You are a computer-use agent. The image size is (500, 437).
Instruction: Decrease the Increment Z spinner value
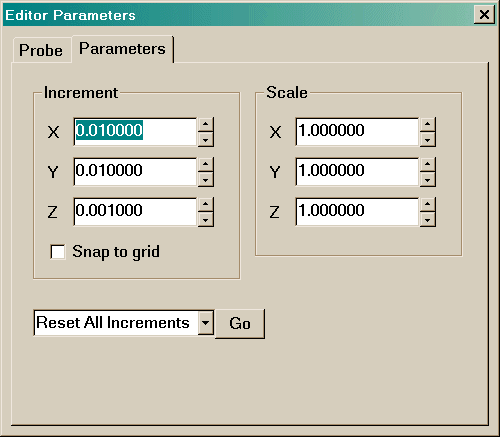click(x=205, y=220)
